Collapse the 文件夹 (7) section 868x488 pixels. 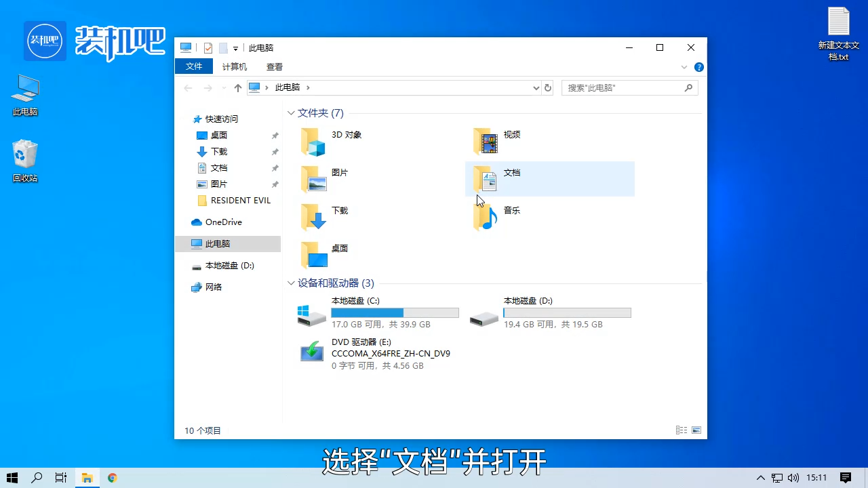pos(292,113)
